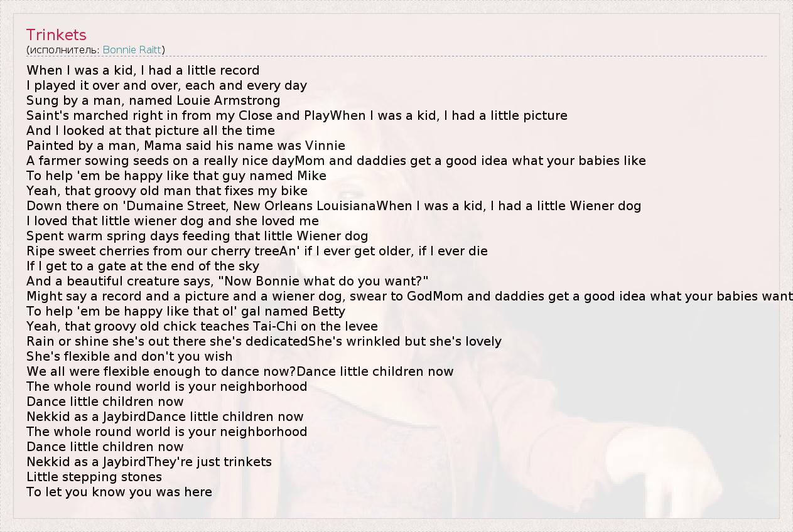Click the line 'Mama said his name was Vinnie'

pyautogui.click(x=186, y=146)
